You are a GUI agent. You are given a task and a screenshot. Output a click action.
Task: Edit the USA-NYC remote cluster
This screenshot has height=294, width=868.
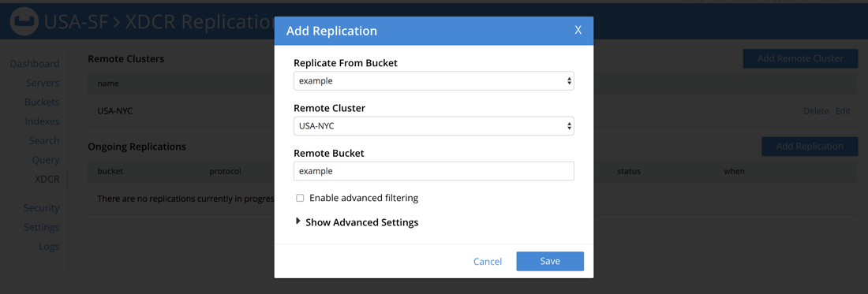coord(843,111)
